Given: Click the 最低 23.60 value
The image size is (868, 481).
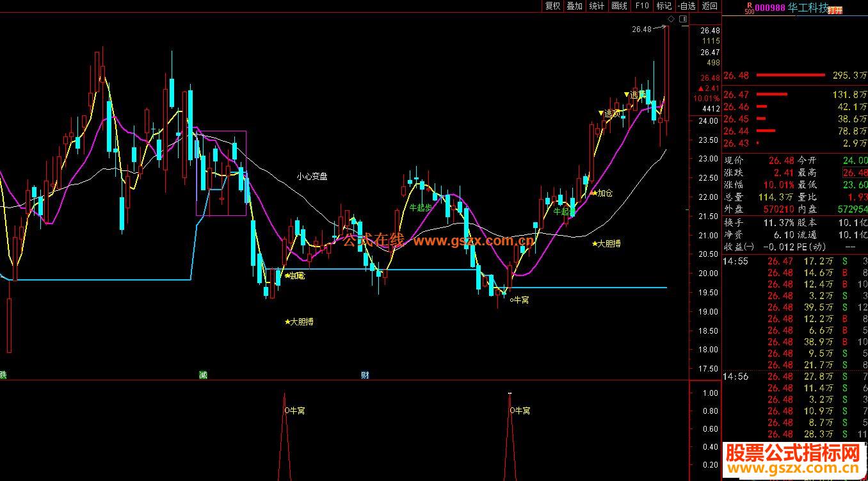Looking at the screenshot, I should pos(855,185).
